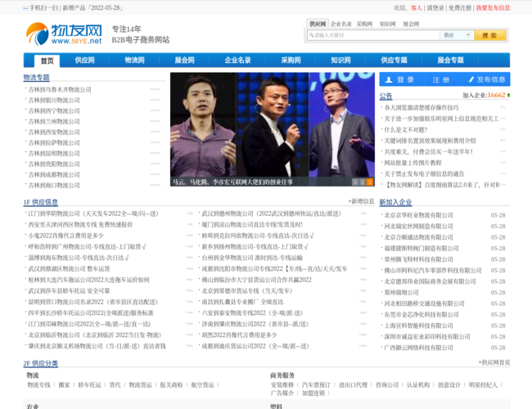The height and width of the screenshot is (409, 532).
Task: Click the login person icon
Action: coord(389,79)
